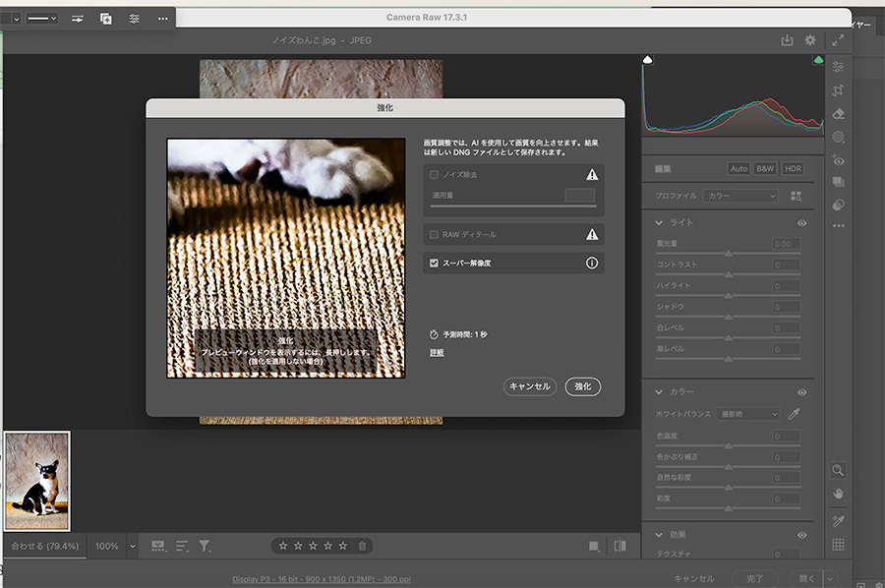
Task: Select the Hand tool
Action: point(838,494)
